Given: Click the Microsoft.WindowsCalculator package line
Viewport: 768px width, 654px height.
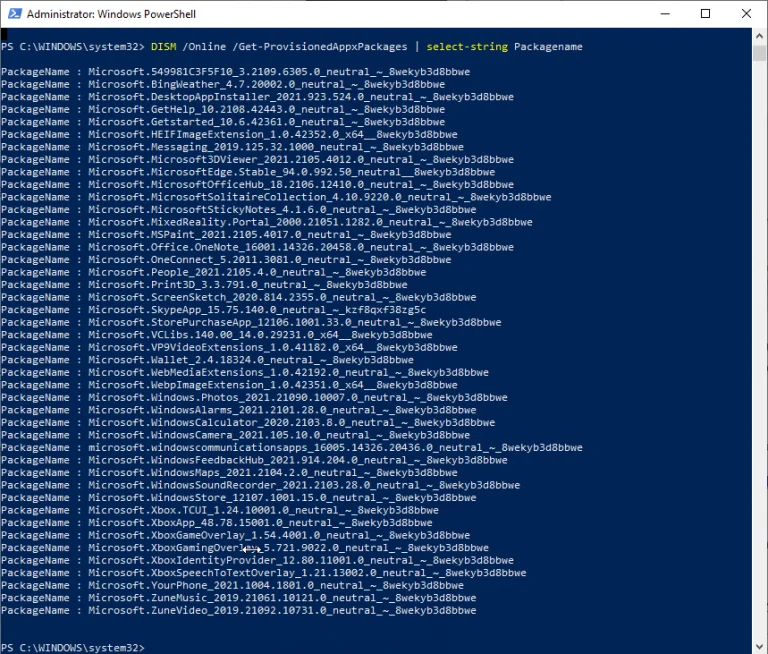Looking at the screenshot, I should (x=248, y=423).
